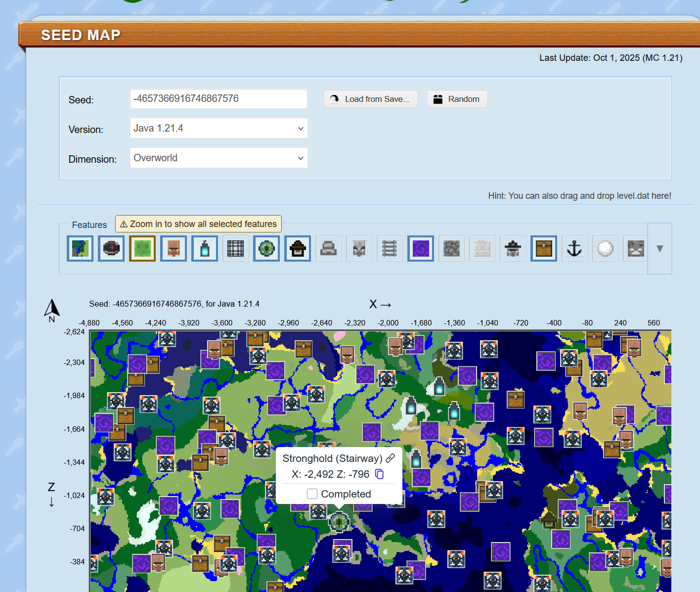Click the Stronghold eye feature icon
The image size is (700, 592).
(266, 248)
